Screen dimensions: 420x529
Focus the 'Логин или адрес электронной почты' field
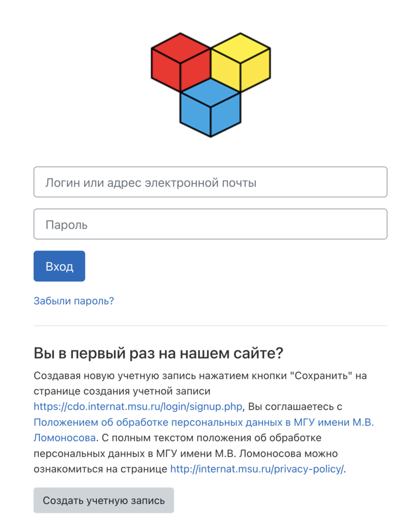(210, 182)
